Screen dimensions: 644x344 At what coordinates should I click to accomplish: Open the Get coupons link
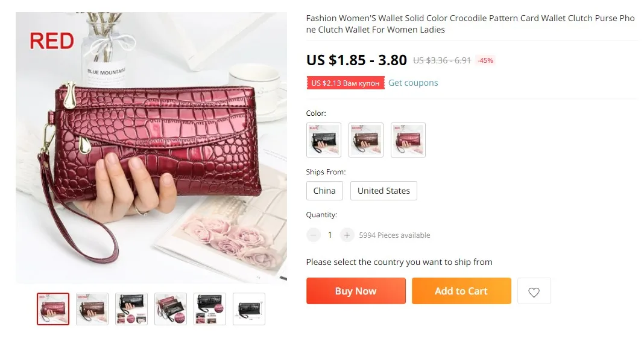413,83
